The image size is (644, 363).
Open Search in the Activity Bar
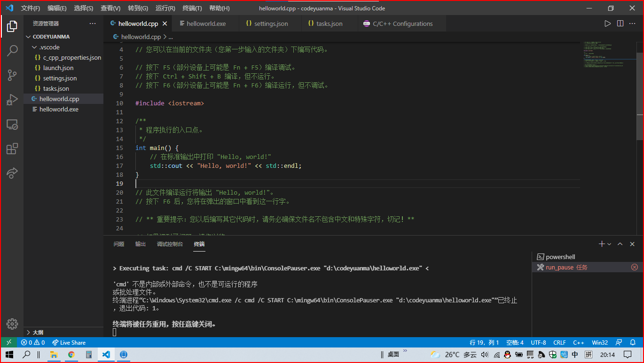coord(12,50)
